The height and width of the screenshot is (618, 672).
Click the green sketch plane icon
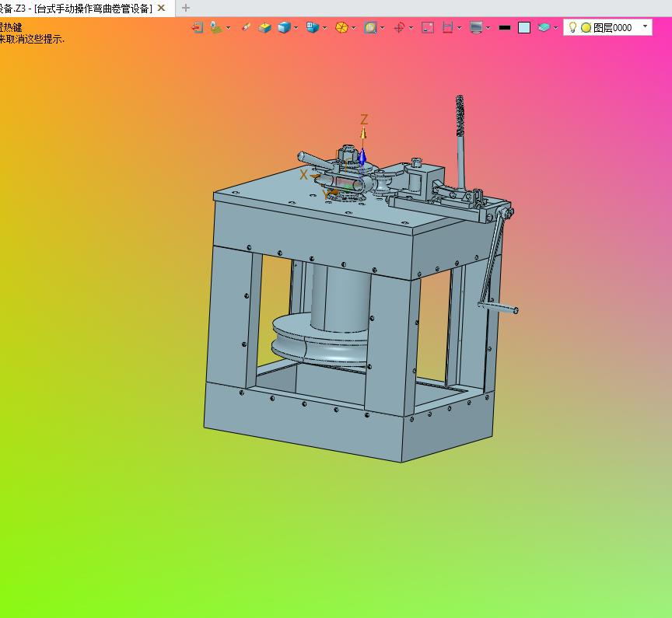(x=216, y=28)
